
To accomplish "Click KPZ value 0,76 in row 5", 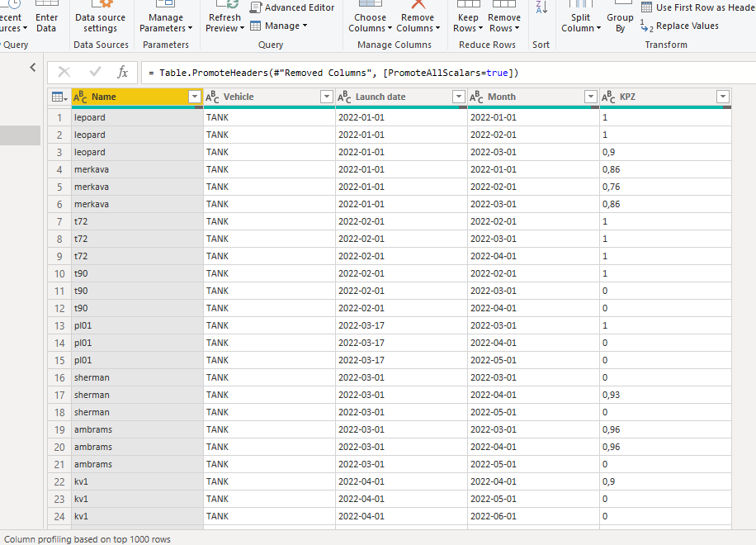I will 665,187.
